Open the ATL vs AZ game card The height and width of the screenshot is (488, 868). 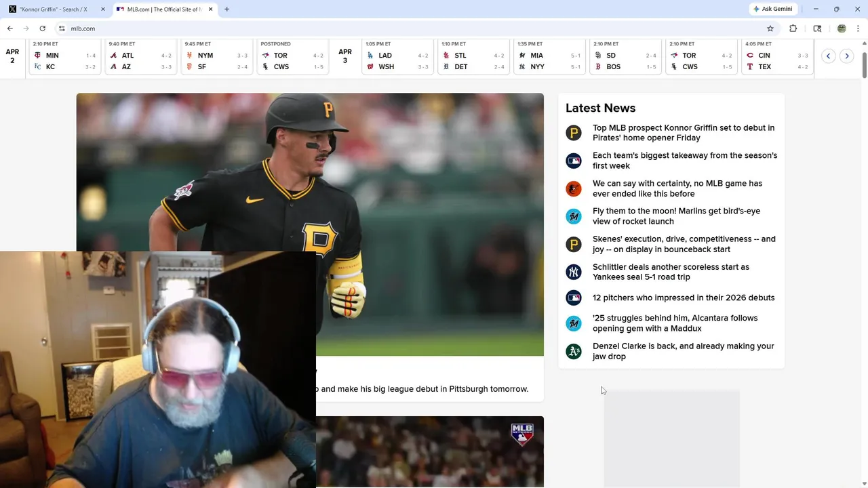[140, 56]
